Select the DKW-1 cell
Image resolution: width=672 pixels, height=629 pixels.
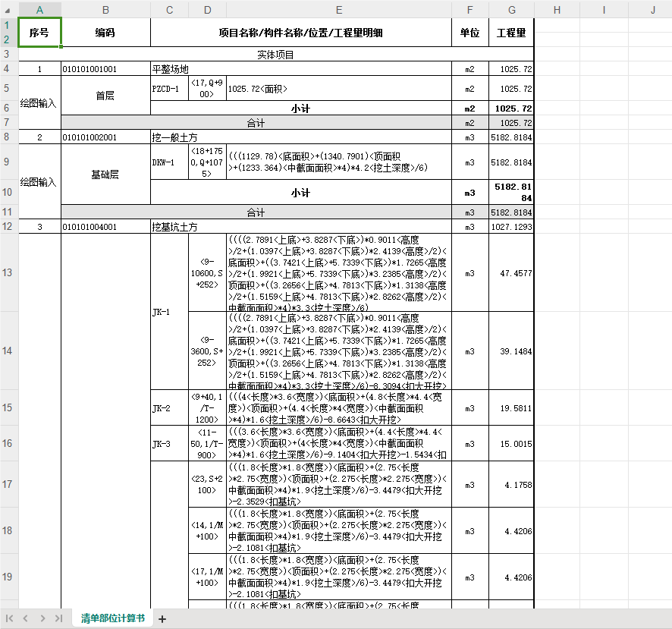169,162
